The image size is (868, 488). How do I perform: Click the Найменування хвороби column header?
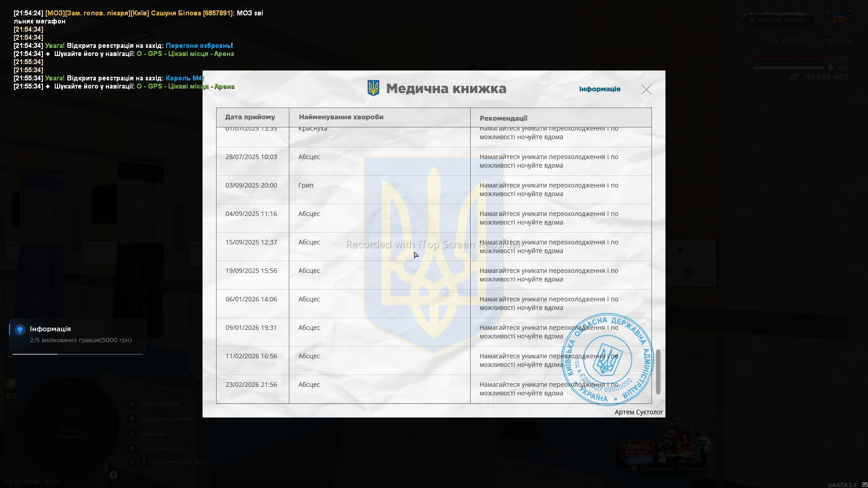[341, 117]
